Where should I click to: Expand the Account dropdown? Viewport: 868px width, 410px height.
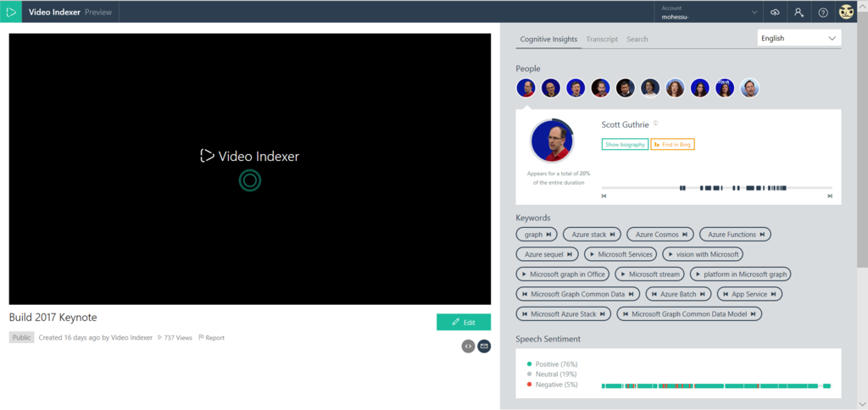(x=709, y=12)
